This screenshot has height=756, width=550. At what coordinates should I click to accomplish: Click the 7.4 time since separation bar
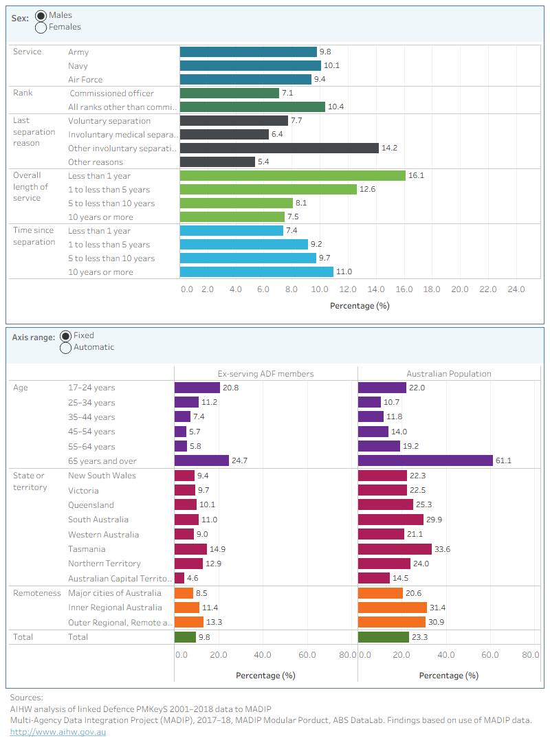point(232,230)
